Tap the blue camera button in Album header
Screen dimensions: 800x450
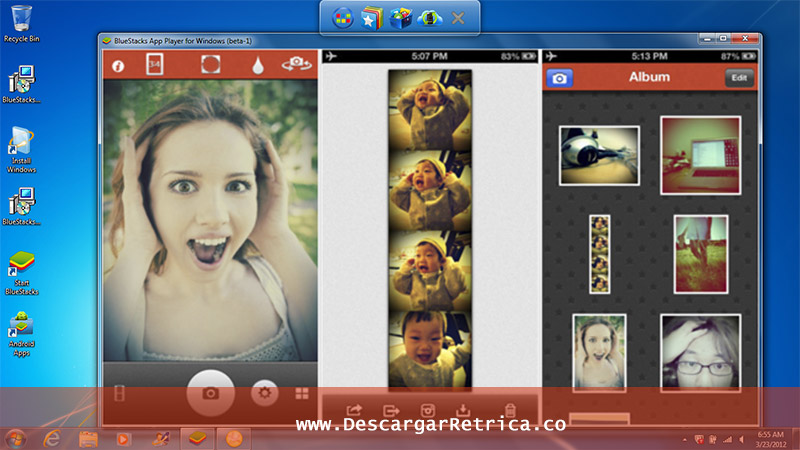tap(560, 78)
